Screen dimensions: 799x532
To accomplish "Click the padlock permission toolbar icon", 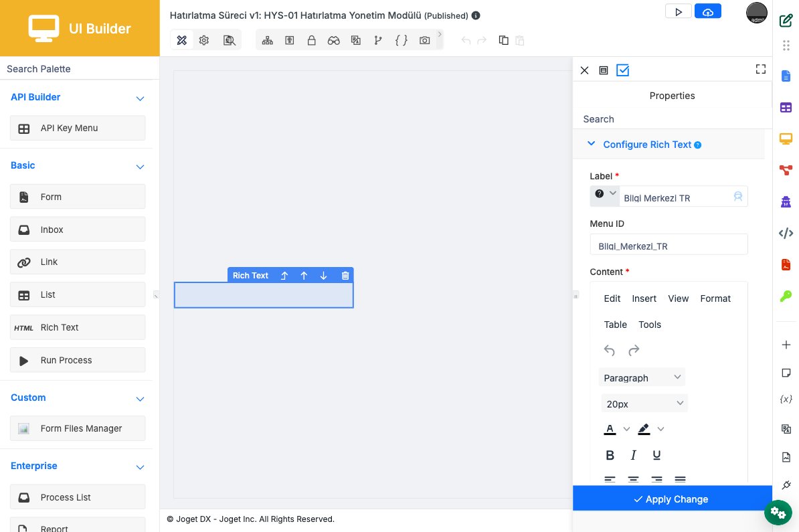I will (311, 40).
